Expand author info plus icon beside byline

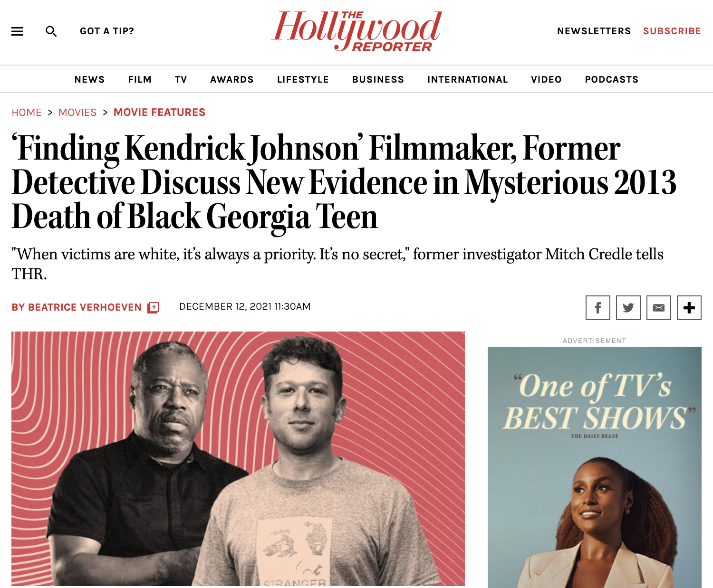[153, 307]
